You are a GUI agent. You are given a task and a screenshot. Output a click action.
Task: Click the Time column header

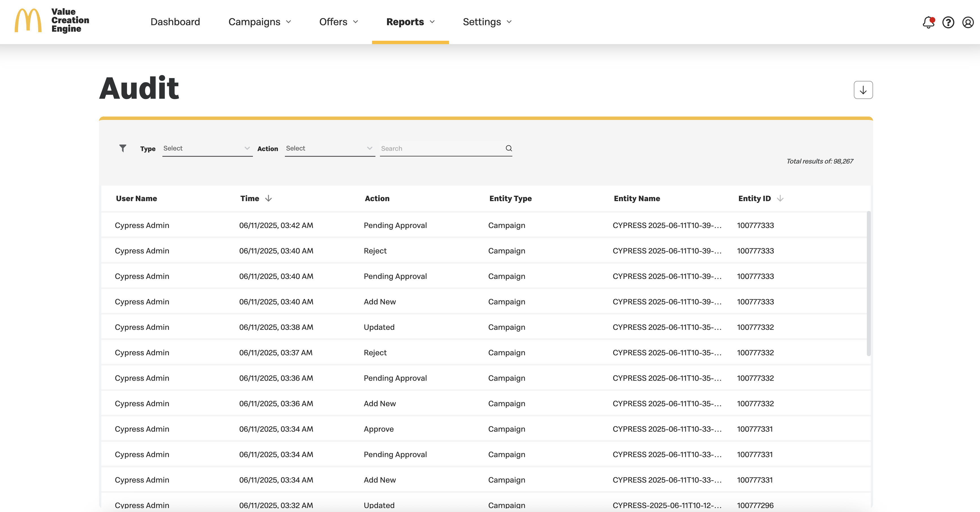click(250, 198)
